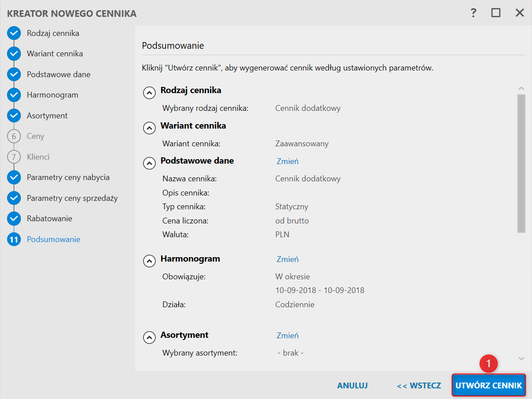This screenshot has width=532, height=399.
Task: Click the checkmark icon beside Rabatowanie
Action: point(14,219)
